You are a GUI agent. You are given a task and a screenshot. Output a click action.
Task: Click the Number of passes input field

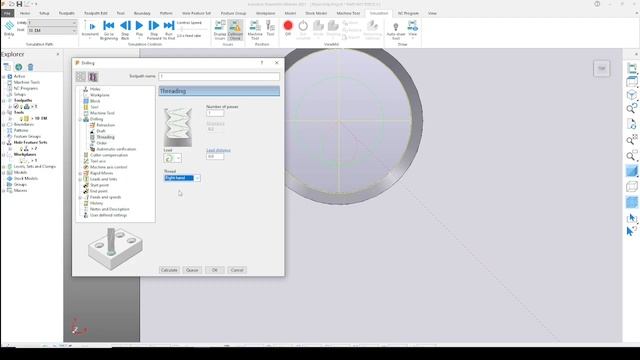point(215,113)
